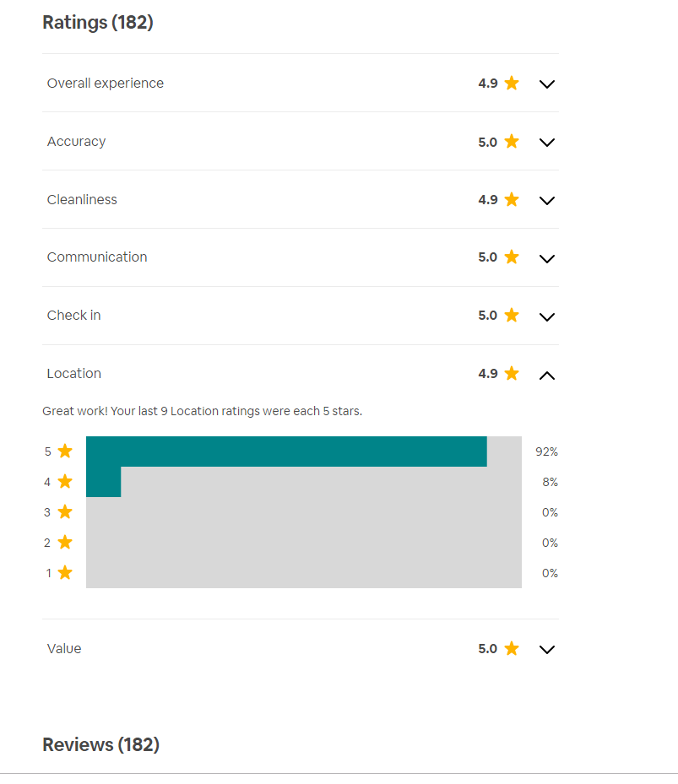The image size is (678, 784).
Task: Expand the Overall experience chevron
Action: (x=546, y=84)
